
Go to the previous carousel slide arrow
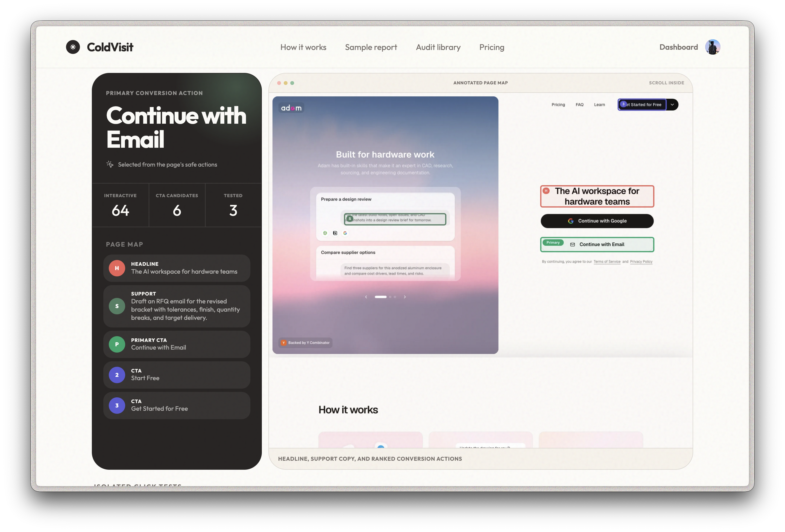coord(366,297)
